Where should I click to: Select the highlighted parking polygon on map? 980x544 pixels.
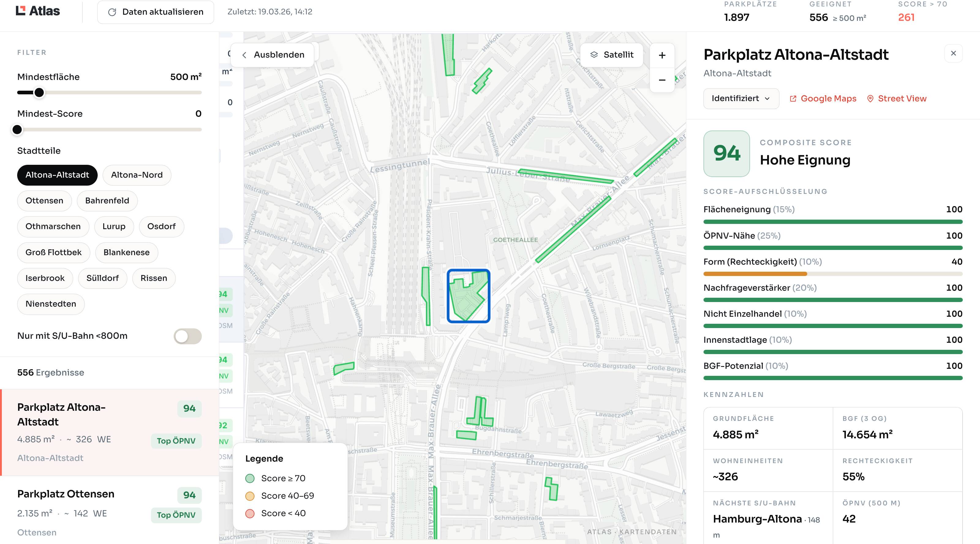pos(468,296)
